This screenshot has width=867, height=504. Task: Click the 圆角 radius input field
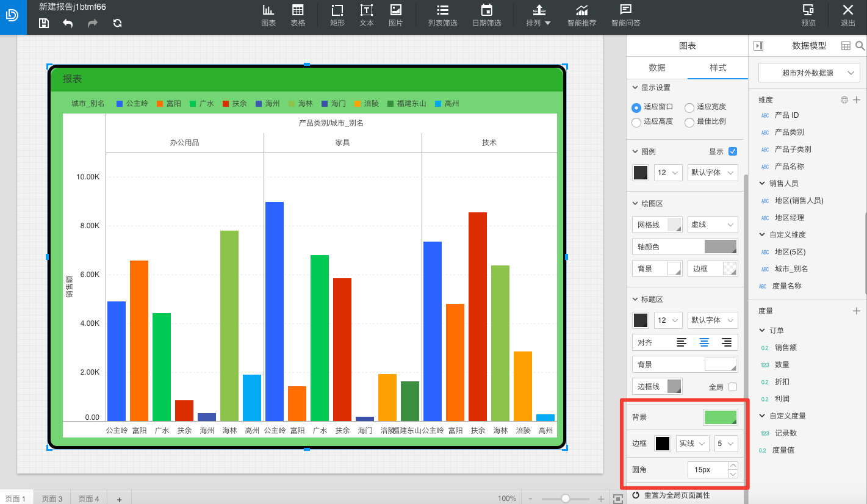pos(708,470)
